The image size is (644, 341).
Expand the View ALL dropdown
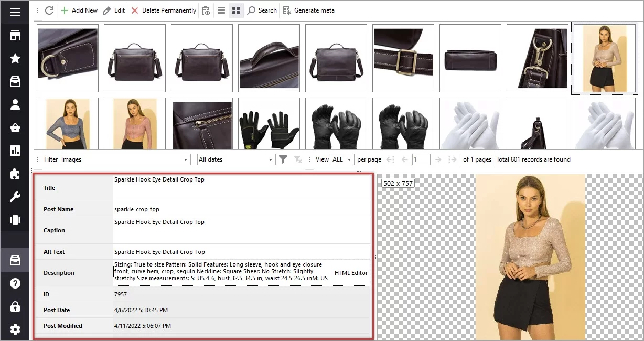[x=342, y=159]
